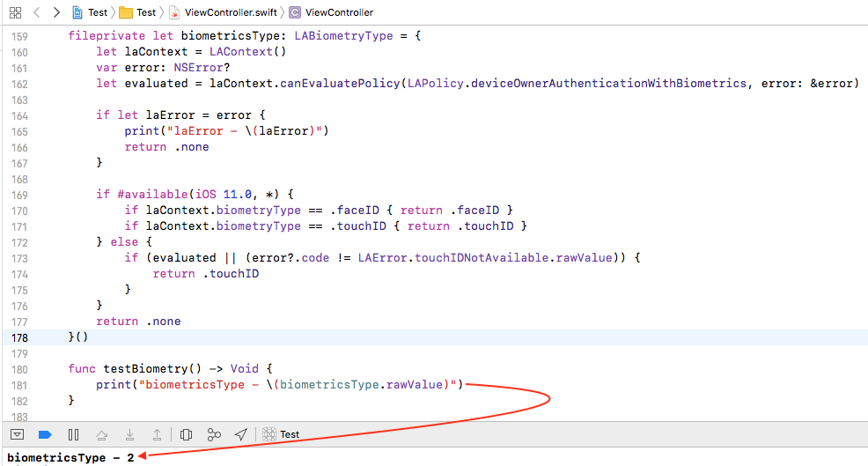Click return .none on line 166
Image resolution: width=868 pixels, height=466 pixels.
pyautogui.click(x=166, y=147)
